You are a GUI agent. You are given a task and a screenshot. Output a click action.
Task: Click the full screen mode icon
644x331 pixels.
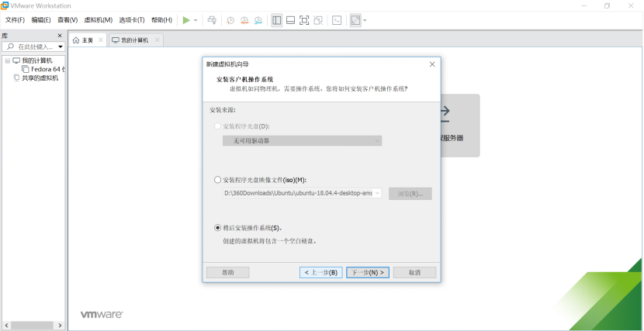[x=304, y=20]
